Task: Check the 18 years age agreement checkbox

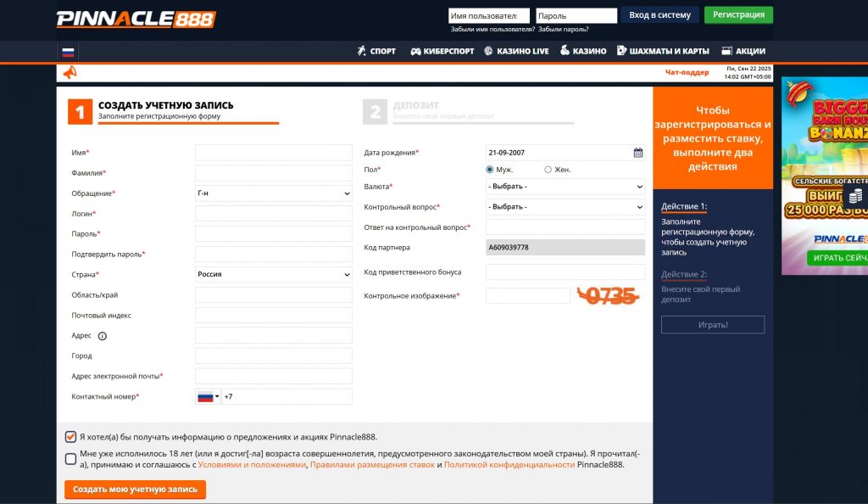Action: pyautogui.click(x=70, y=459)
